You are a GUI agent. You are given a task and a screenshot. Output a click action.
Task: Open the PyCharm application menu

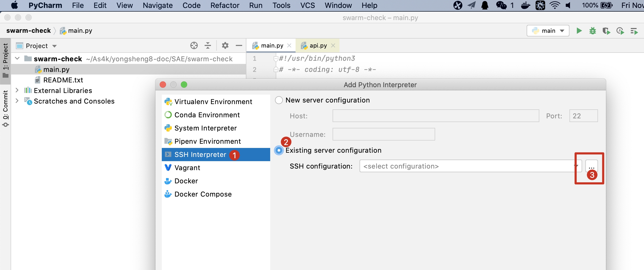[45, 5]
